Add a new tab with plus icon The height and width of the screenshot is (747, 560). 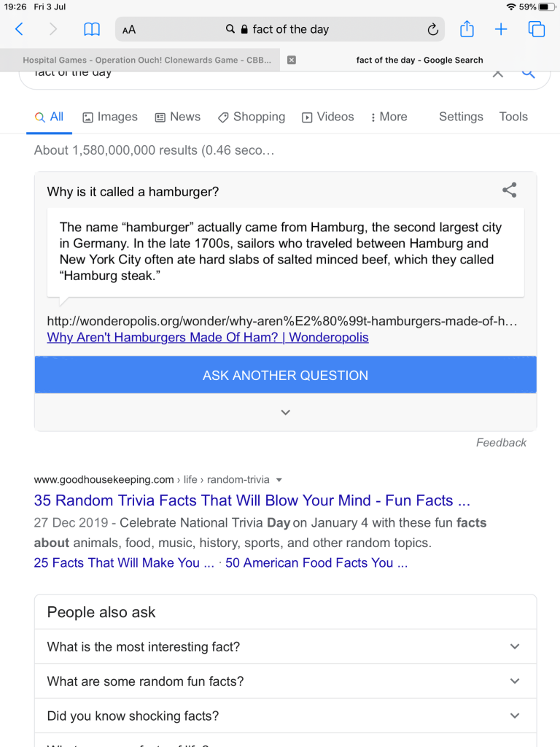[x=501, y=29]
